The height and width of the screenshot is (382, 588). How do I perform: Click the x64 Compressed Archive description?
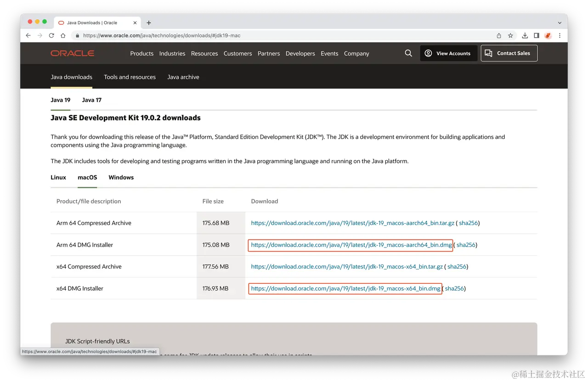pos(89,267)
